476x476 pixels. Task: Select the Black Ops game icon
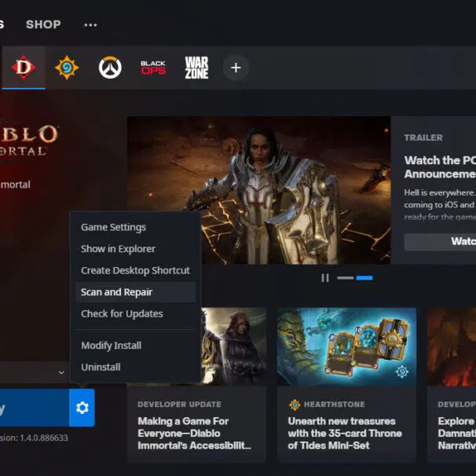point(153,68)
